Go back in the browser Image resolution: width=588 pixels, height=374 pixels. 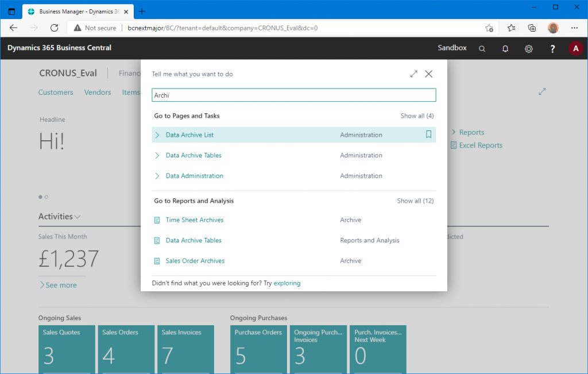click(x=14, y=28)
